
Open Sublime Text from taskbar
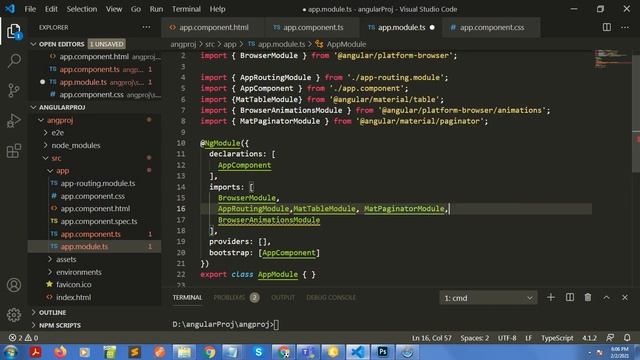[x=135, y=352]
